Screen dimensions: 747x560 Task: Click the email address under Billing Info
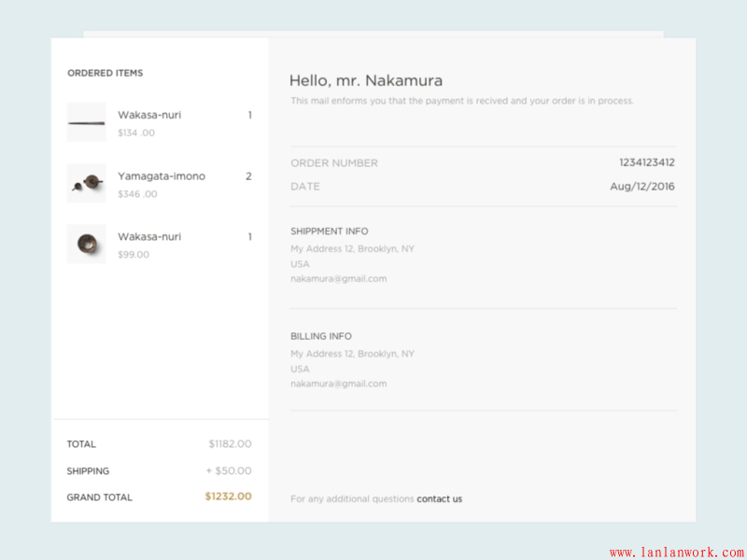pyautogui.click(x=338, y=384)
